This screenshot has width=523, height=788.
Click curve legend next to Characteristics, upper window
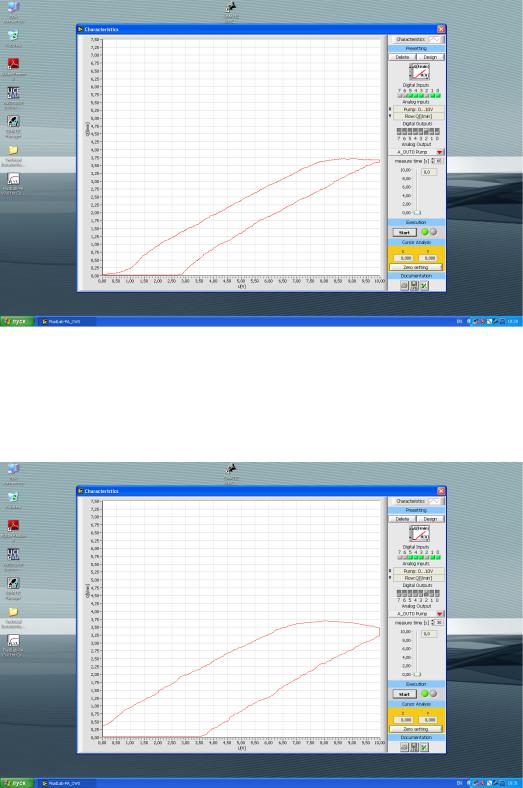coord(435,39)
